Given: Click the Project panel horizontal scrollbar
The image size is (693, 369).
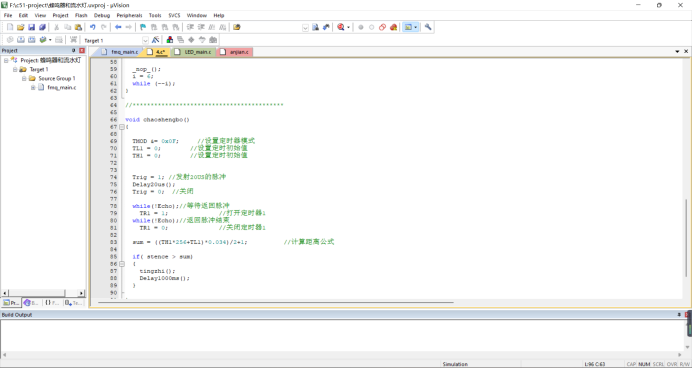Looking at the screenshot, I should [x=43, y=293].
